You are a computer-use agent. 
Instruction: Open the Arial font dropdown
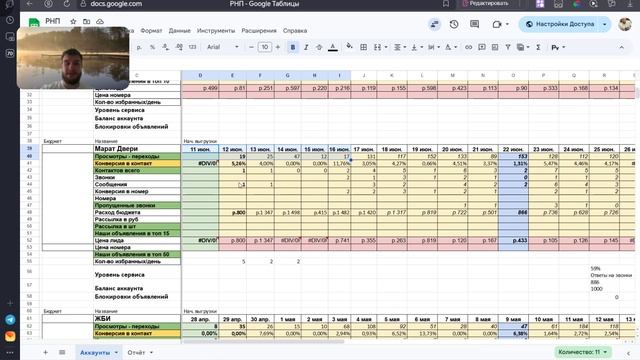(222, 47)
